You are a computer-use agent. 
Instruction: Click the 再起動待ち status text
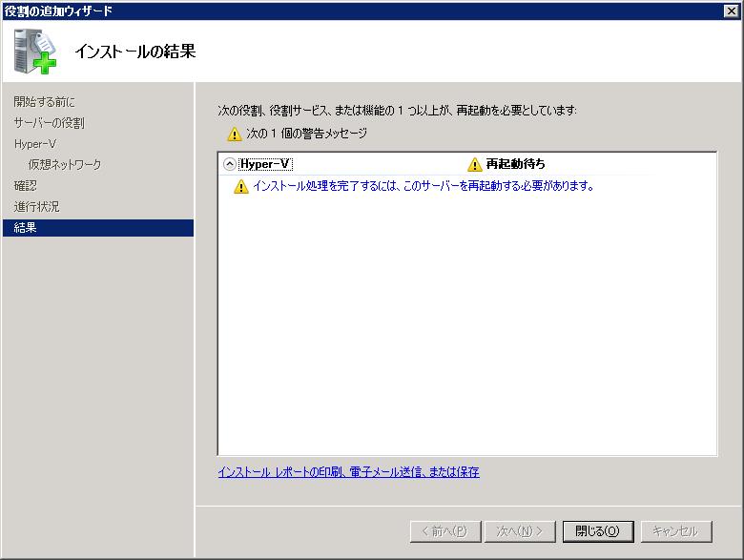[x=515, y=164]
